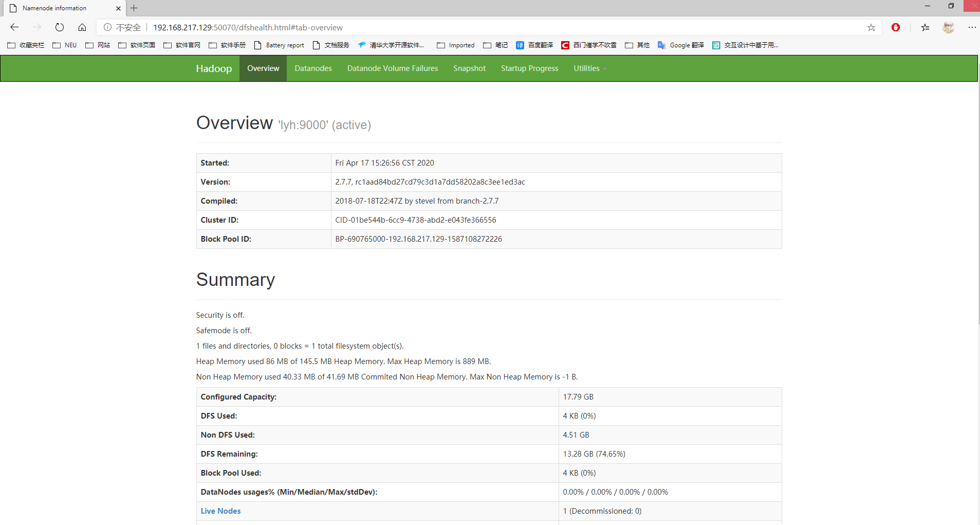Viewport: 980px width, 525px height.
Task: Open the 笔记 bookmark folder
Action: 495,45
